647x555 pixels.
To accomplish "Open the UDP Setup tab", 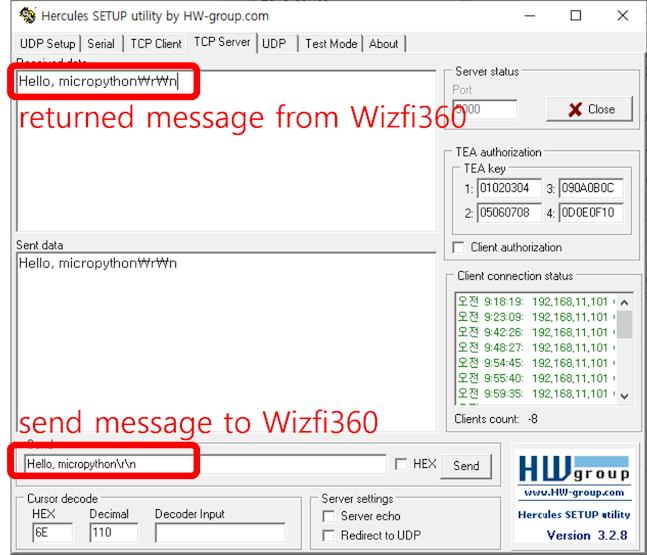I will (47, 44).
